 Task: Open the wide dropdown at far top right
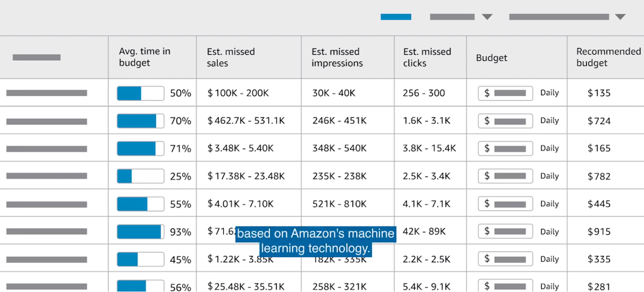pos(619,17)
